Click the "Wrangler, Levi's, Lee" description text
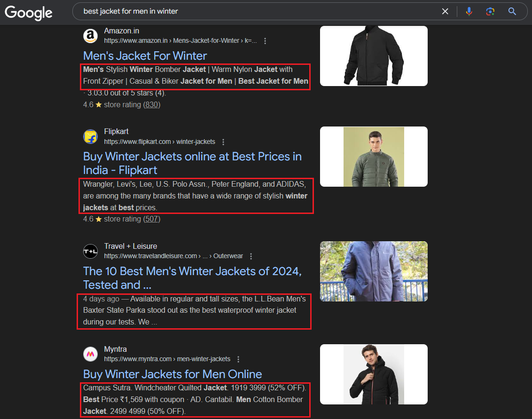The image size is (532, 419). tap(196, 196)
